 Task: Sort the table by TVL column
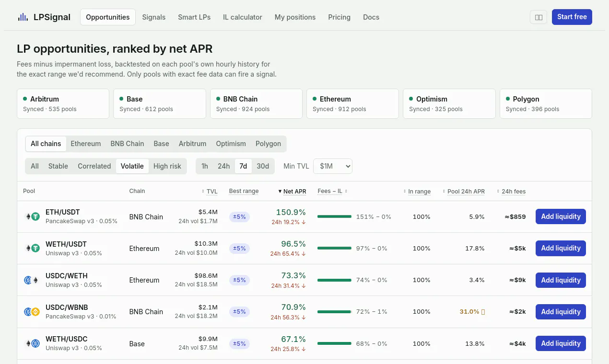pos(210,192)
